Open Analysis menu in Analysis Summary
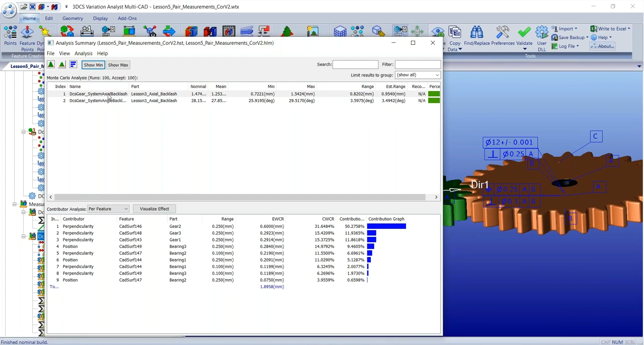This screenshot has width=644, height=345. 84,53
